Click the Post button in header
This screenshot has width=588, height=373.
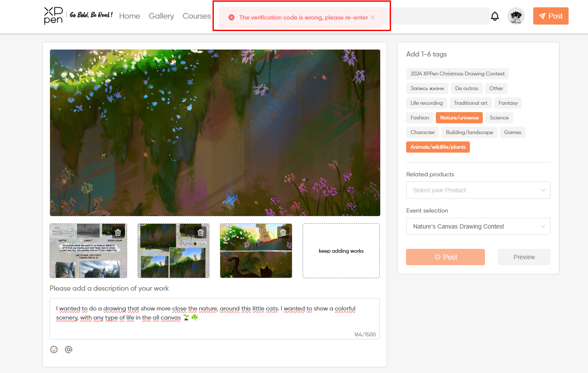pos(550,16)
